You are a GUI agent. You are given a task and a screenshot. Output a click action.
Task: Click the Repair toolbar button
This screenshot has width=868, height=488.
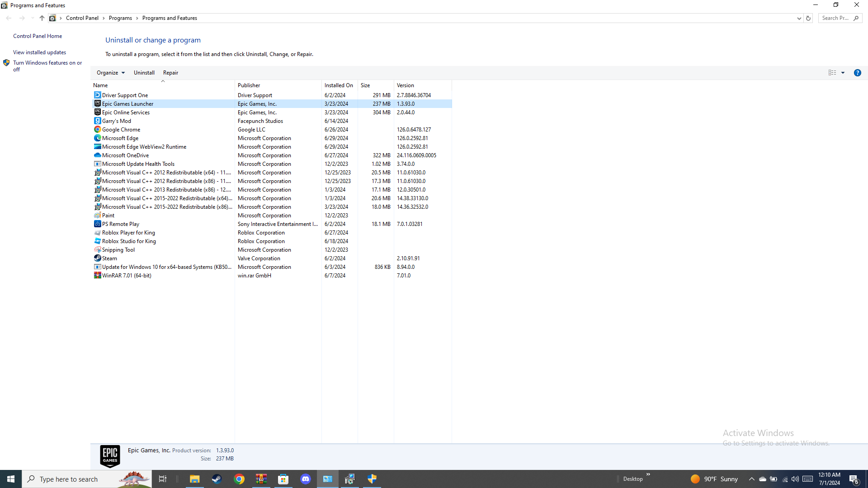pos(170,73)
